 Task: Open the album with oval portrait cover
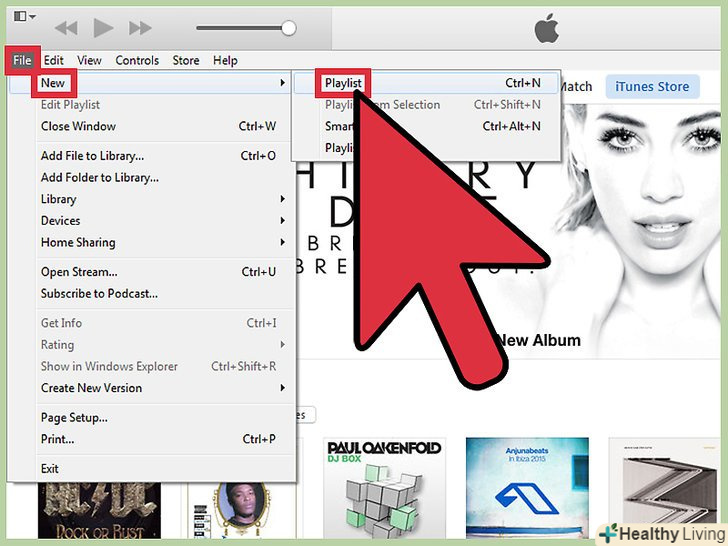[241, 511]
